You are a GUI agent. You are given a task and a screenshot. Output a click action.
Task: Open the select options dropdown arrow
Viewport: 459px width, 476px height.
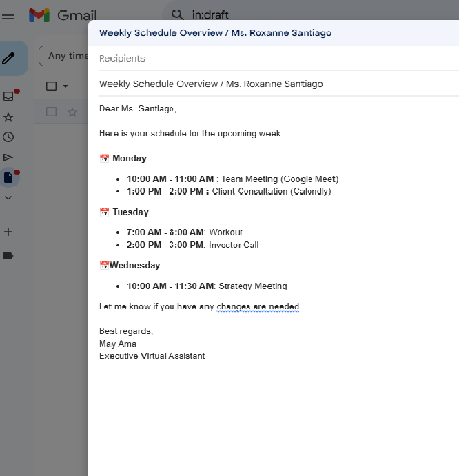pyautogui.click(x=65, y=86)
